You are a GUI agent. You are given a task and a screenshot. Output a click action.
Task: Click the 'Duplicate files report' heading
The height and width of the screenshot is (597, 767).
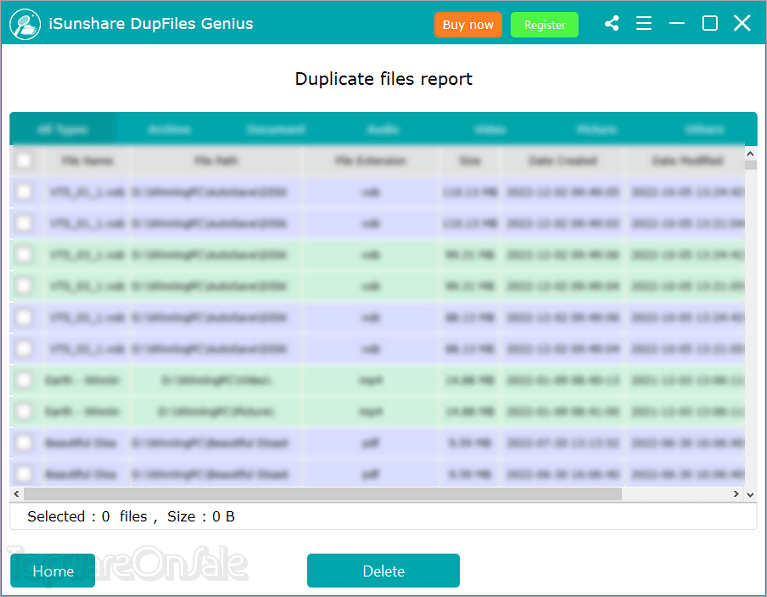pos(384,79)
